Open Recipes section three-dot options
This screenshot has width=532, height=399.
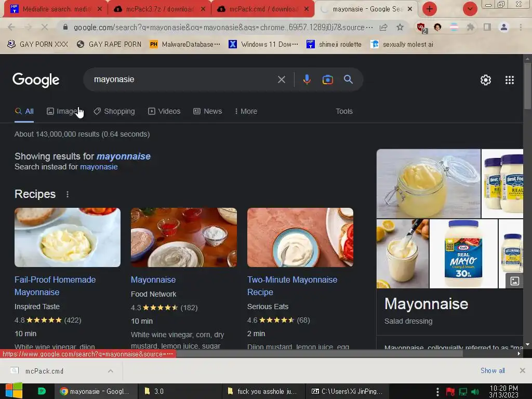[68, 194]
